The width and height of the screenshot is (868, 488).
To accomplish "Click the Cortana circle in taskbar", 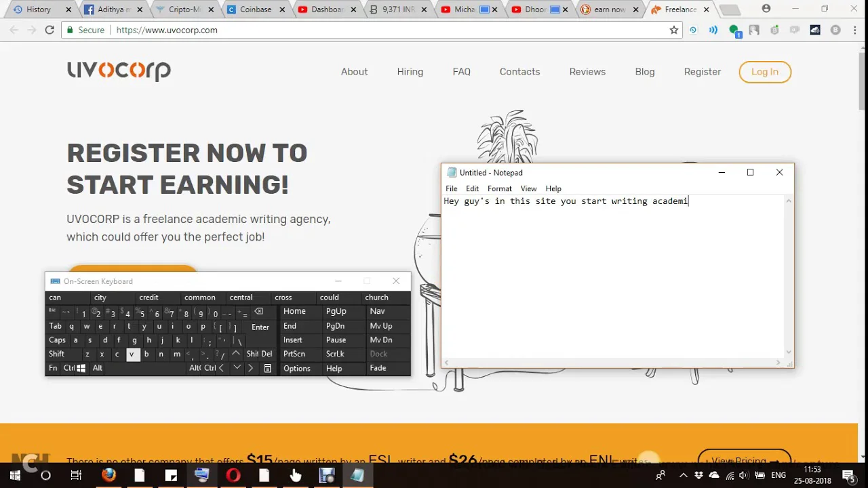I will 45,475.
